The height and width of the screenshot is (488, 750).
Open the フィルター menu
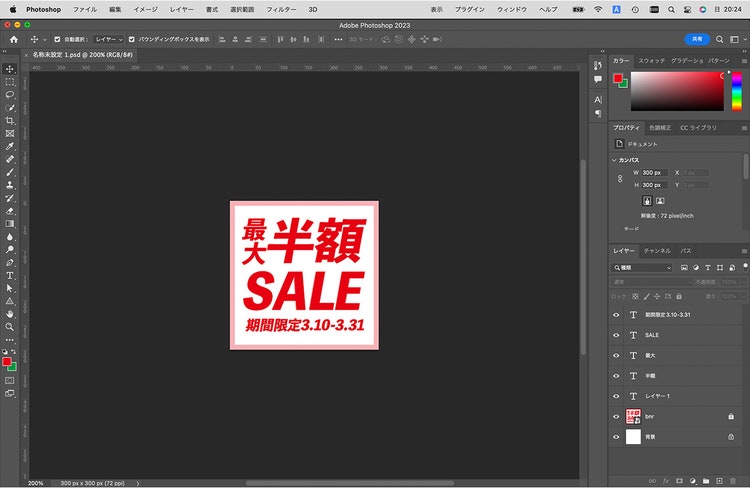point(281,10)
